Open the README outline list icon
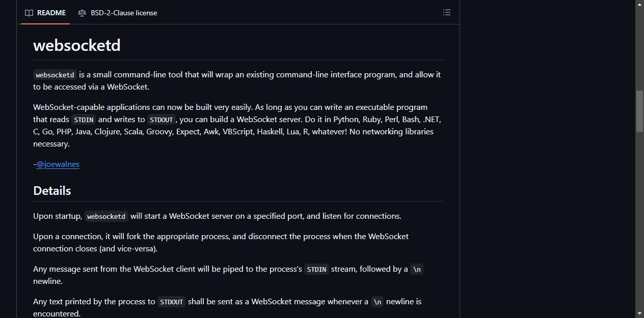This screenshot has width=644, height=318. pyautogui.click(x=447, y=12)
